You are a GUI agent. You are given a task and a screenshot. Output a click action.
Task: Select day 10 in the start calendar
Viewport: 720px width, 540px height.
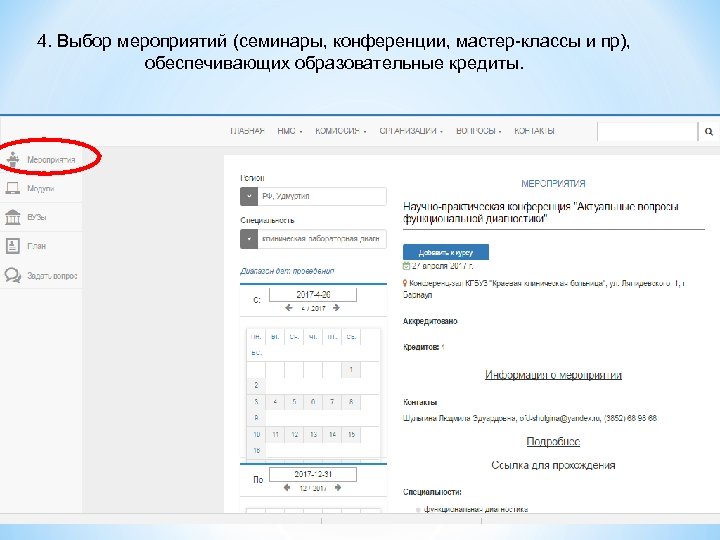(256, 434)
